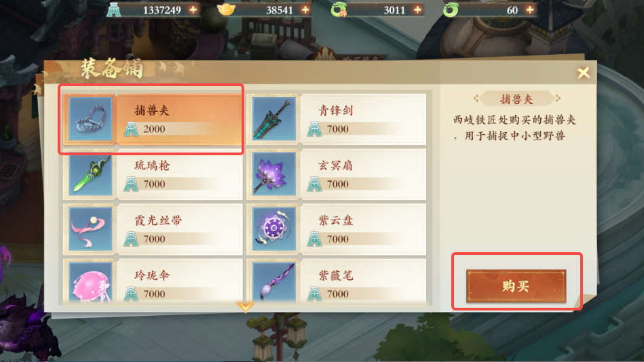The image size is (644, 362).
Task: Add more copper coins via plus next to 1337249
Action: (x=193, y=10)
